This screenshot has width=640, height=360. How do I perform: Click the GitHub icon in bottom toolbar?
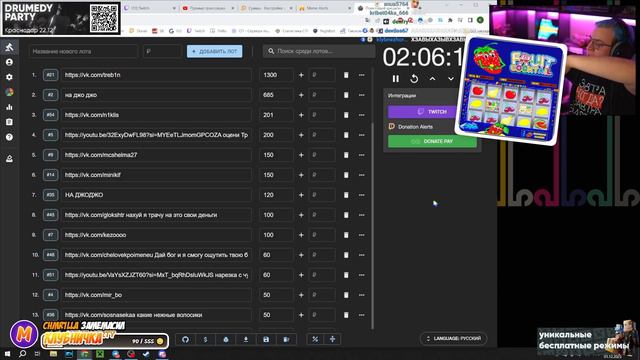pyautogui.click(x=185, y=340)
